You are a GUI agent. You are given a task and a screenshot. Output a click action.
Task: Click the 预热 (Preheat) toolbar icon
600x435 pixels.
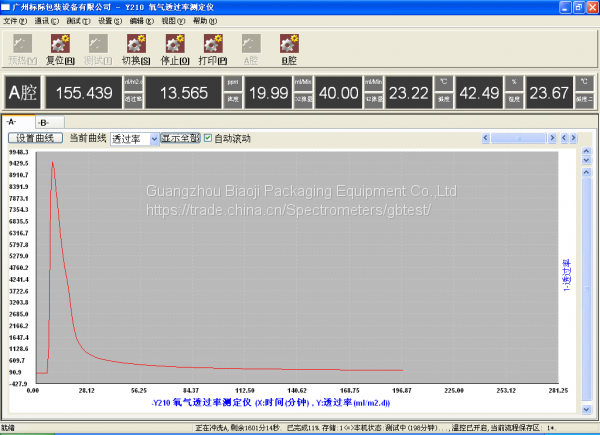click(x=21, y=48)
